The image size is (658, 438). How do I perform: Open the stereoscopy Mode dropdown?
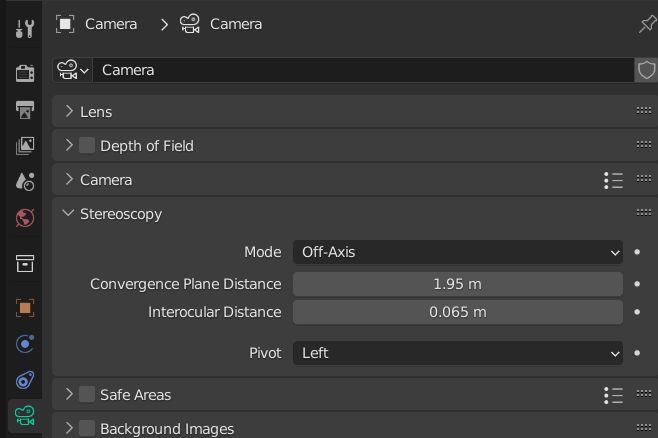(x=458, y=252)
